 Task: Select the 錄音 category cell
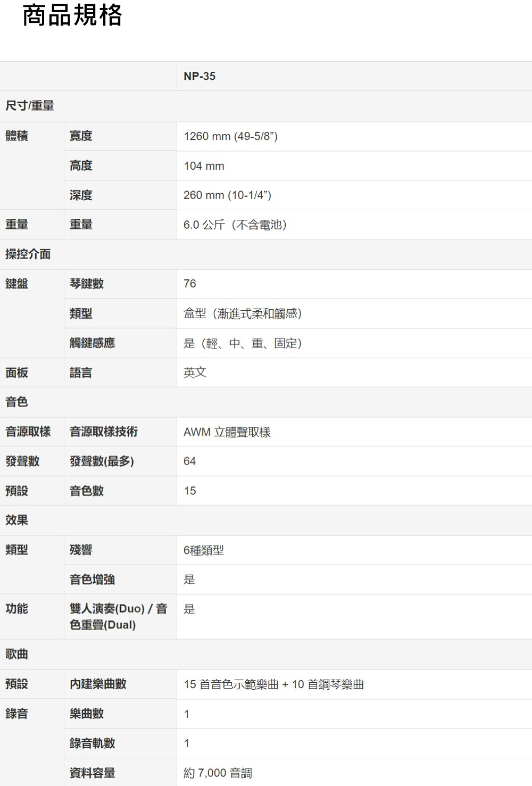(x=32, y=742)
